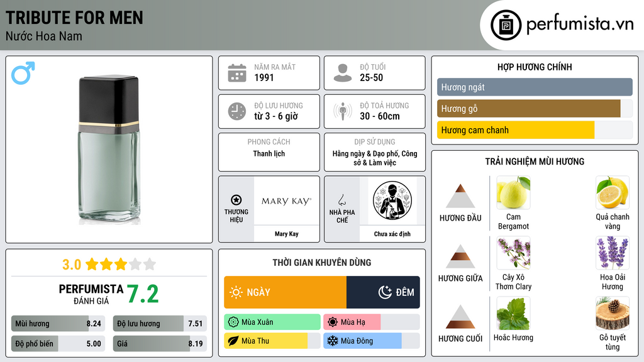644x362 pixels.
Task: Click the calendar icon beside Năm ra mắt
Action: tap(237, 73)
